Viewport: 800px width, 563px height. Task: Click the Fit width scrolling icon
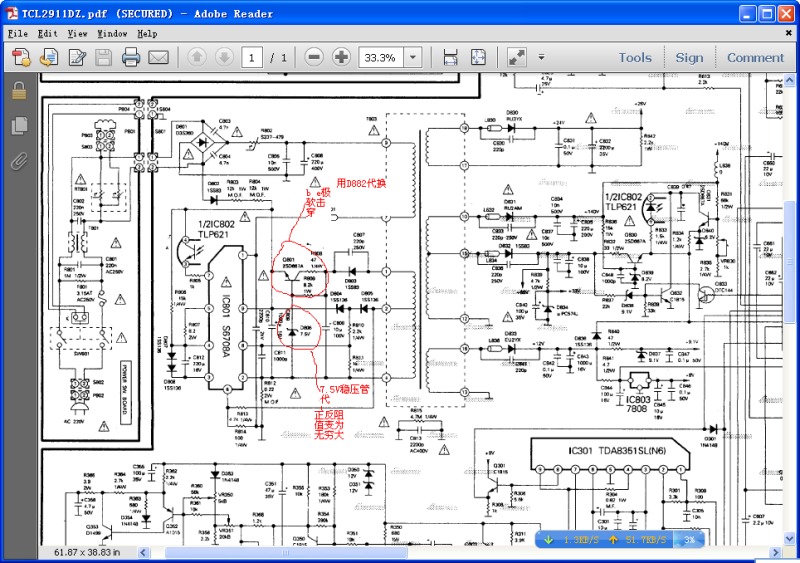click(451, 57)
